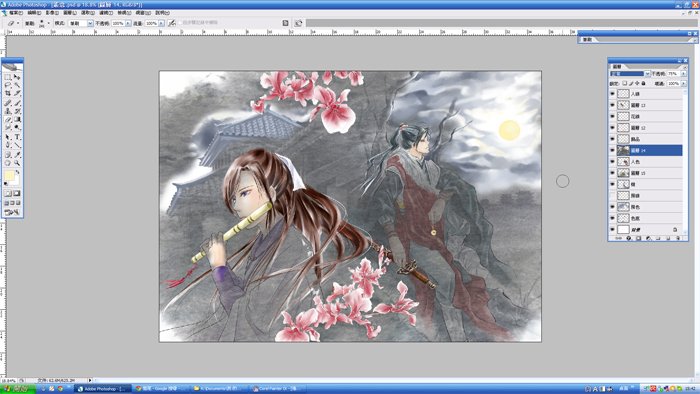Hide the Background layer via eye icon
The width and height of the screenshot is (700, 394).
point(612,229)
